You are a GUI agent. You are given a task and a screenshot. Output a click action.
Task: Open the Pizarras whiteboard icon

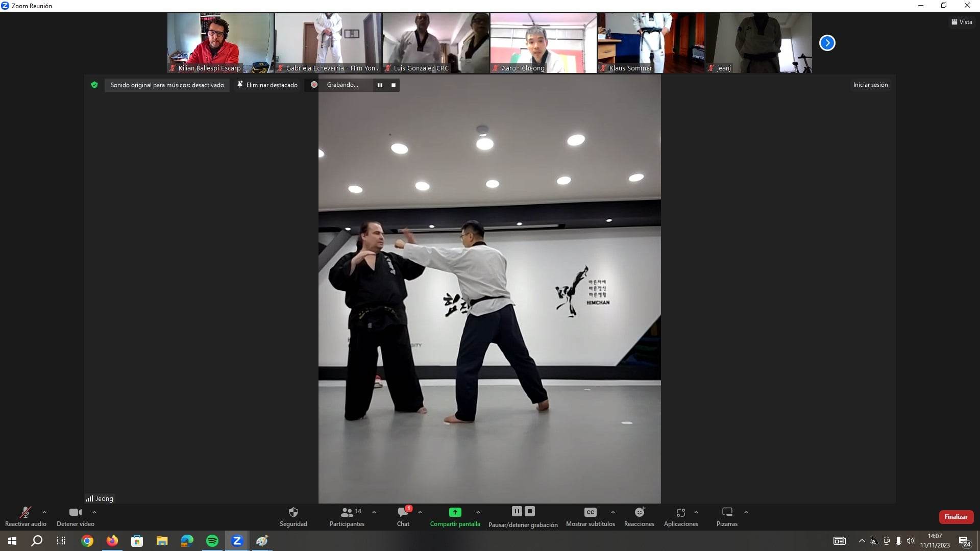(x=727, y=512)
